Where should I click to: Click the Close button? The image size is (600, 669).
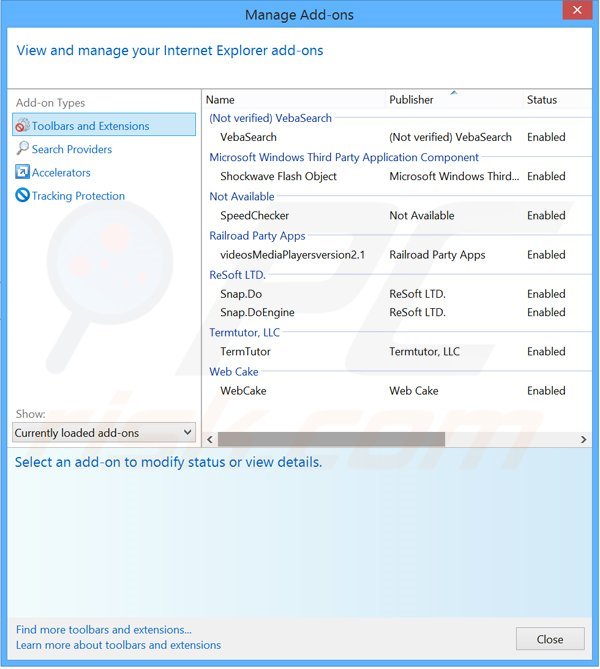pyautogui.click(x=550, y=639)
